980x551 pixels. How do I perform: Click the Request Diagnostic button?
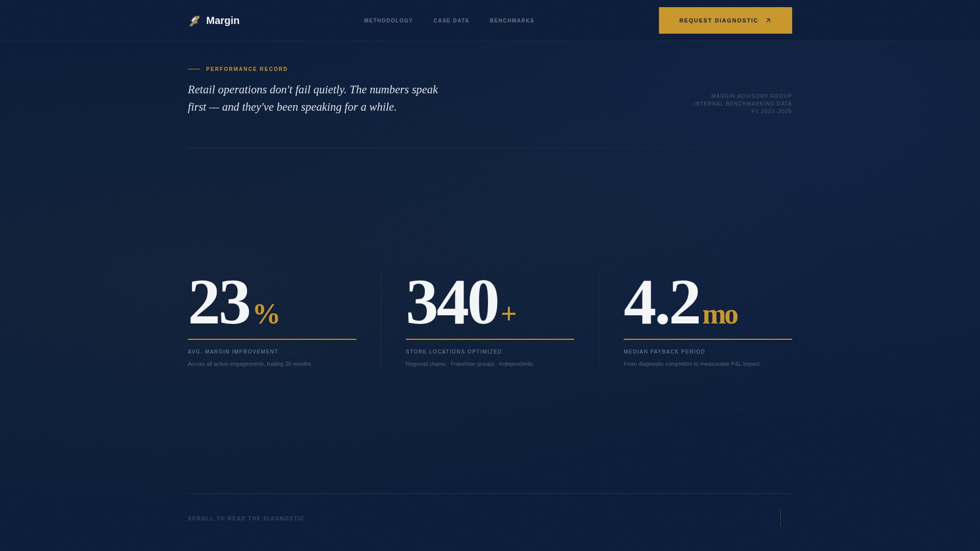pyautogui.click(x=725, y=20)
